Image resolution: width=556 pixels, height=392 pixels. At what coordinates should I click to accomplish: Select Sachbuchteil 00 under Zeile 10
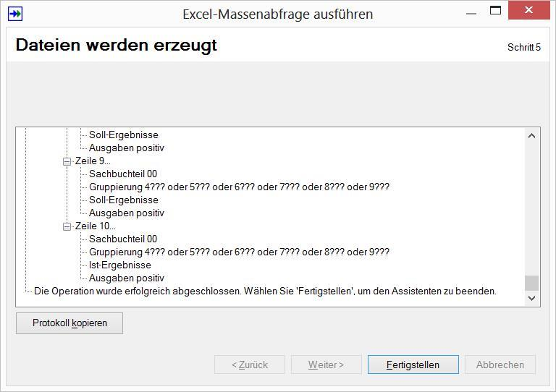pos(123,239)
